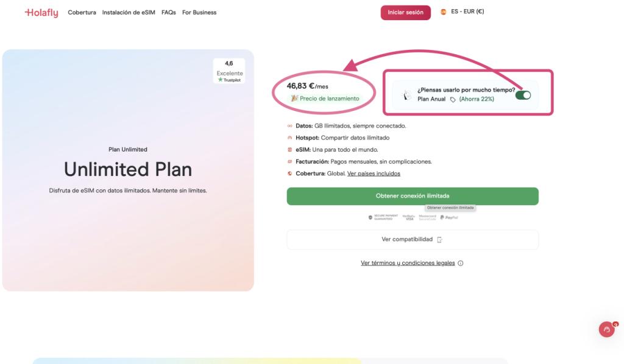The height and width of the screenshot is (364, 624).
Task: Click the secure payment shield icon
Action: point(370,217)
